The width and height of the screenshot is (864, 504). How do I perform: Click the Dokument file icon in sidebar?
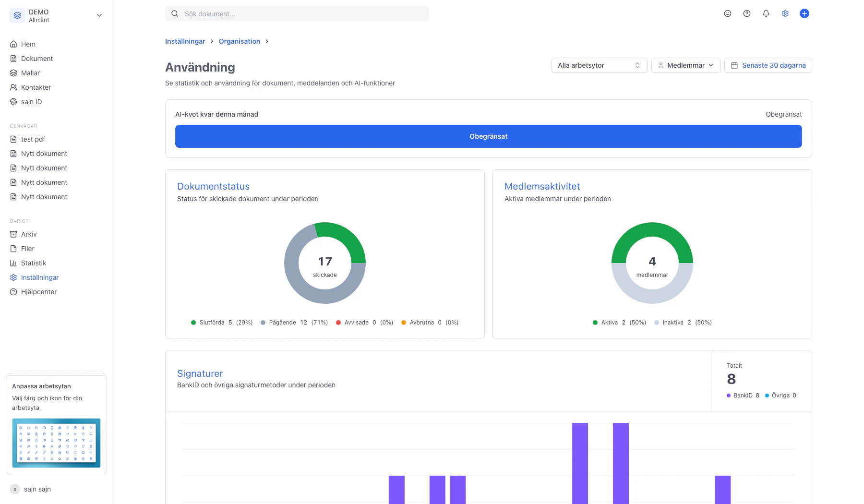click(13, 59)
